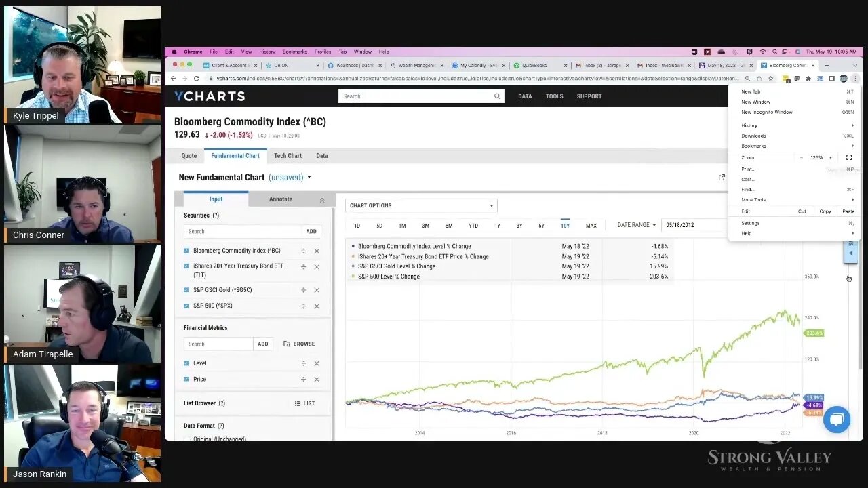
Task: Select the MAX time range
Action: (x=591, y=226)
